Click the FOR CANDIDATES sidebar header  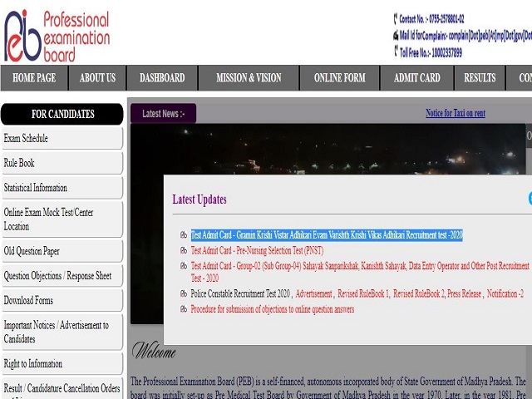62,114
